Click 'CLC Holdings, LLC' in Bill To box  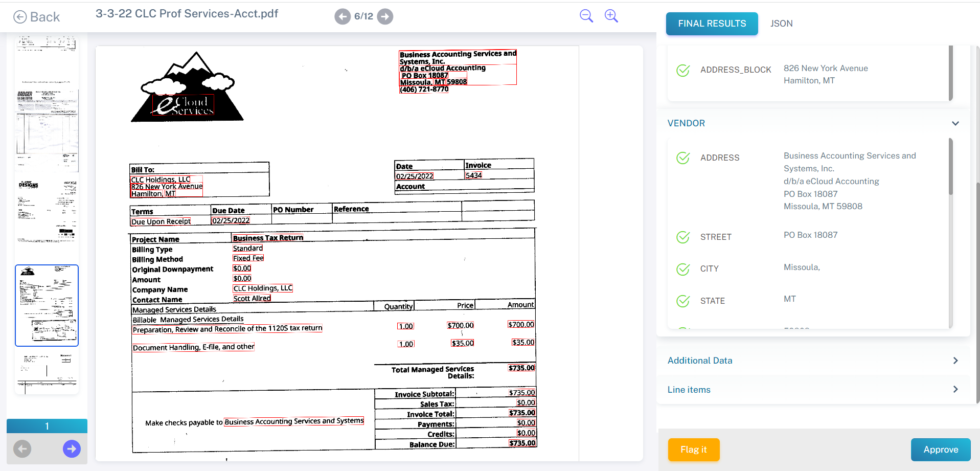point(161,180)
